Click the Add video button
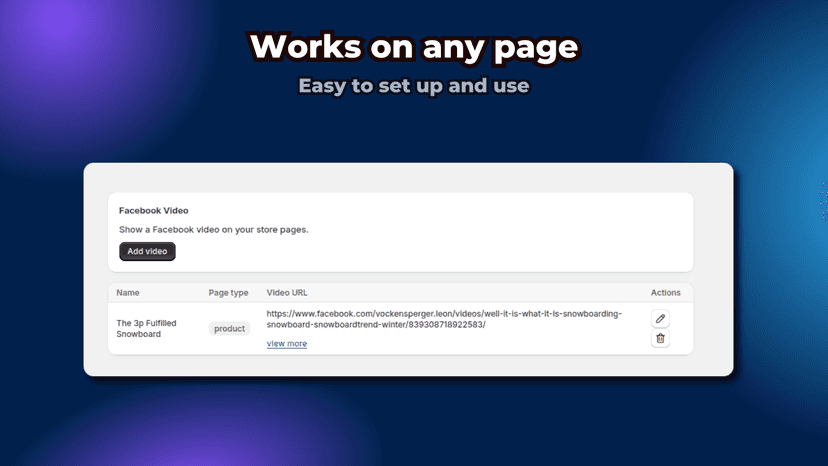This screenshot has height=466, width=828. coord(147,251)
